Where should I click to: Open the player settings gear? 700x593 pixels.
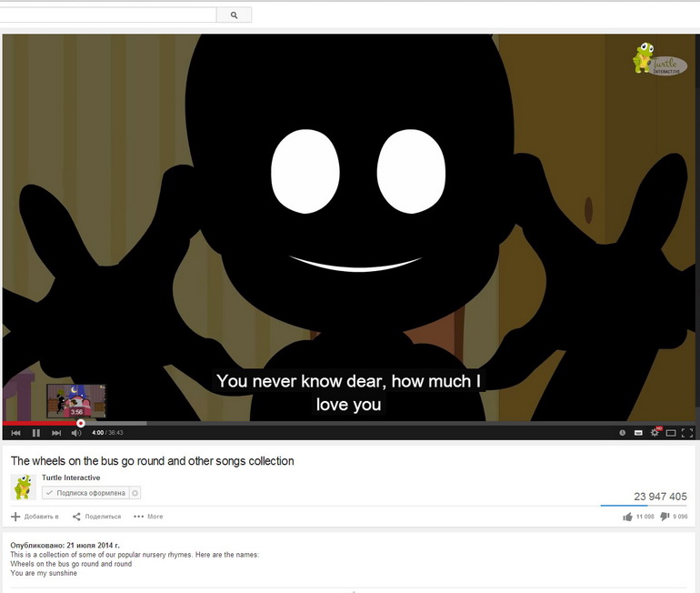(x=655, y=432)
